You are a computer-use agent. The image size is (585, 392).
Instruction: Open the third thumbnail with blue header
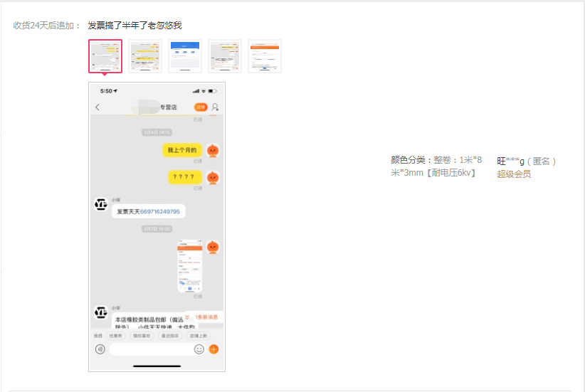(185, 56)
